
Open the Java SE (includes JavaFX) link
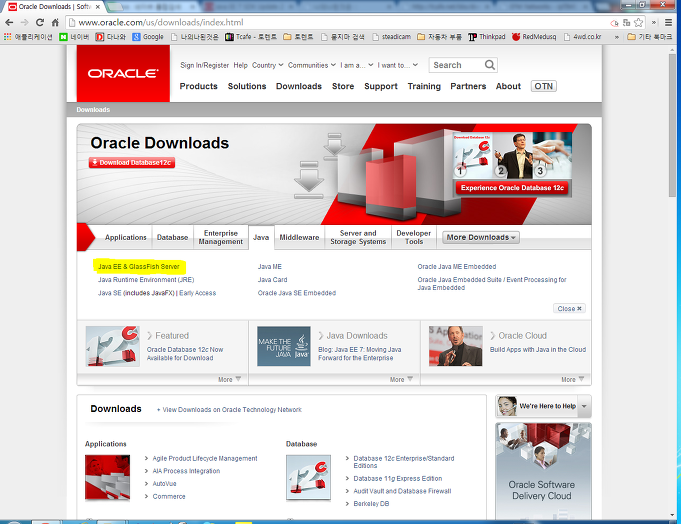point(136,293)
